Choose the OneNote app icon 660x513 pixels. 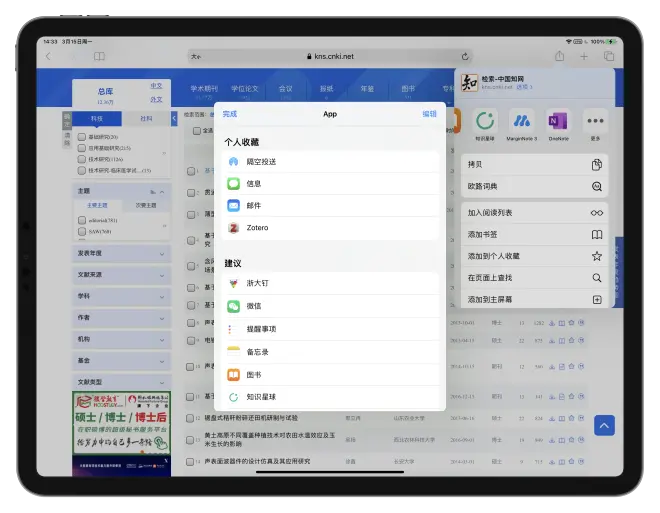[x=558, y=121]
